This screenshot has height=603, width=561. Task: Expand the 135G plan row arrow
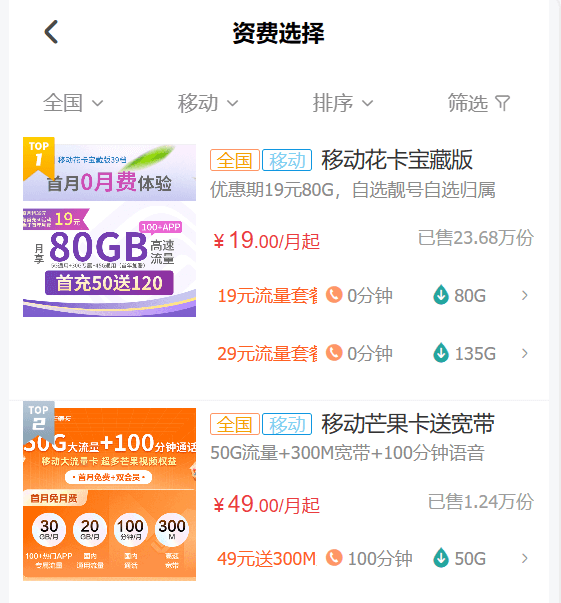(524, 353)
